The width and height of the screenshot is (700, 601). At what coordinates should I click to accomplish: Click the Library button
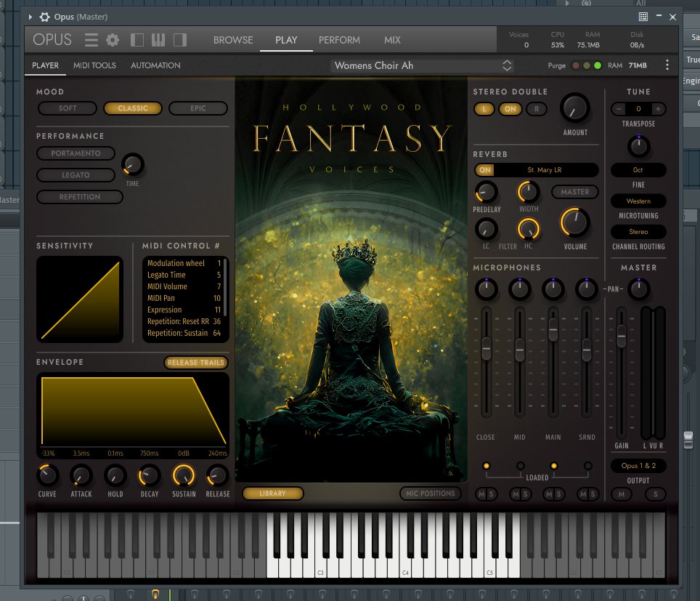[x=273, y=493]
